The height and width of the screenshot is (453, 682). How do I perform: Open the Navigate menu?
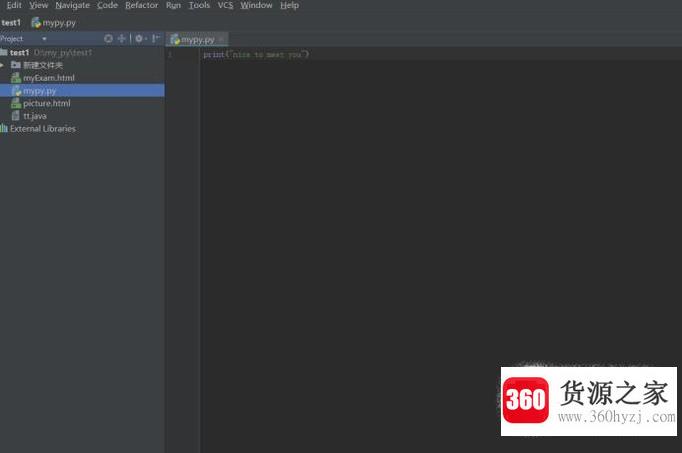click(x=73, y=5)
